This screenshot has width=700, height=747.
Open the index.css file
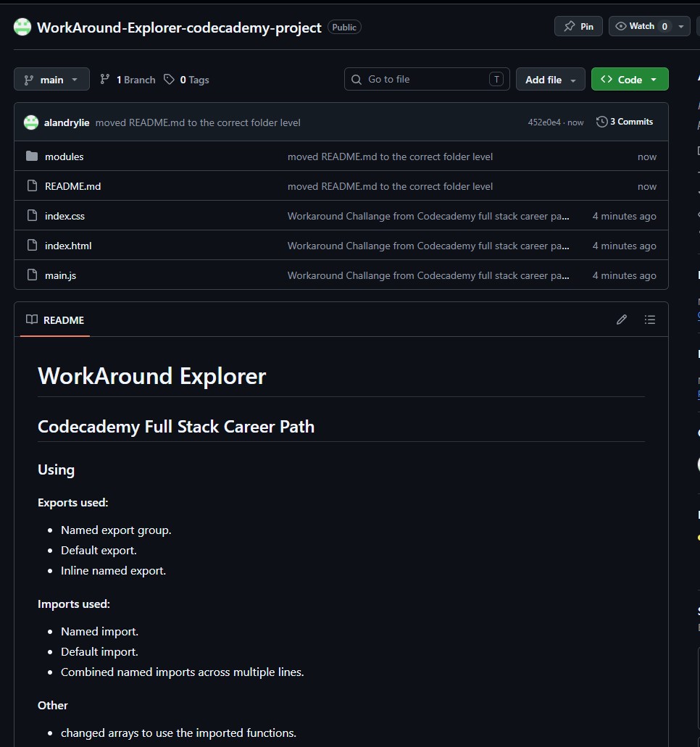(x=64, y=216)
